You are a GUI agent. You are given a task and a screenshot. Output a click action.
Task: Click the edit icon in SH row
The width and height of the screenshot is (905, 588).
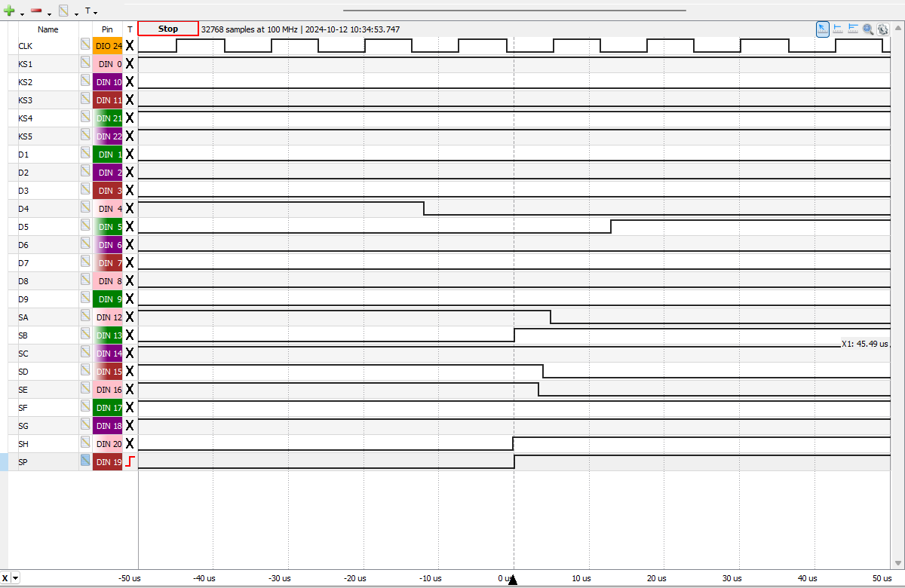(86, 443)
